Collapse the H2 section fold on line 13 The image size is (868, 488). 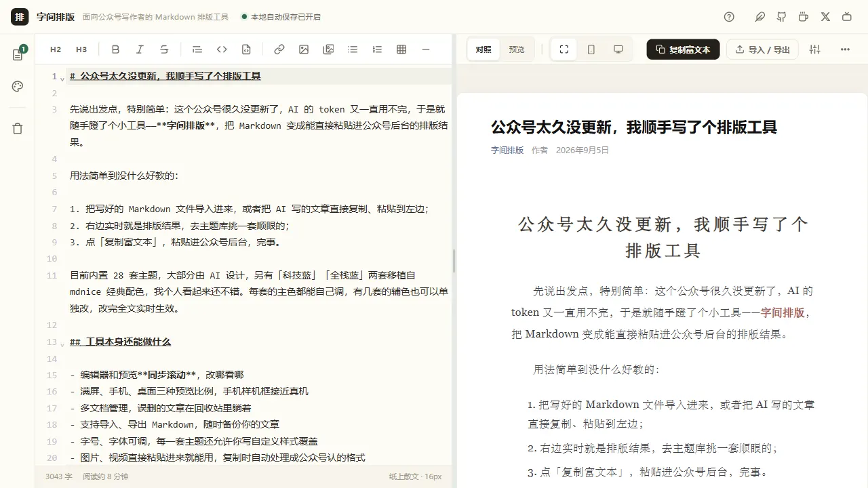click(62, 344)
